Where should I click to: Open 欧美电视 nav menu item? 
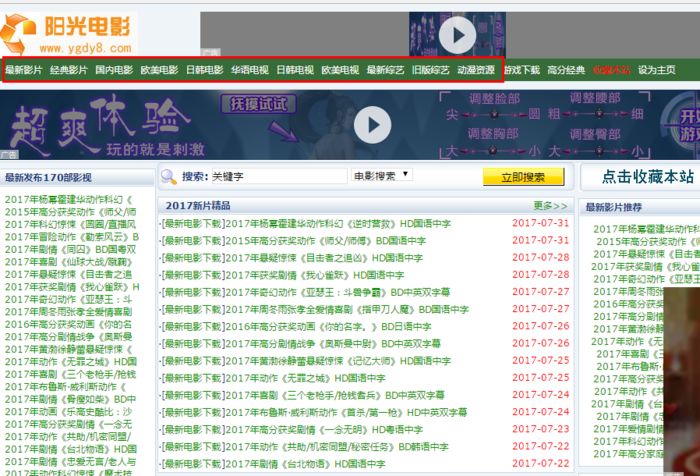[340, 70]
